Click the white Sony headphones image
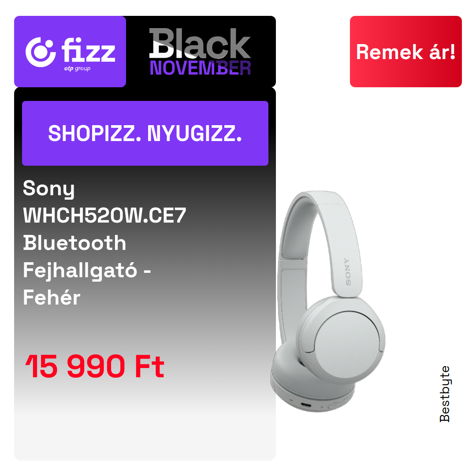This screenshot has height=476, width=476. click(x=328, y=301)
